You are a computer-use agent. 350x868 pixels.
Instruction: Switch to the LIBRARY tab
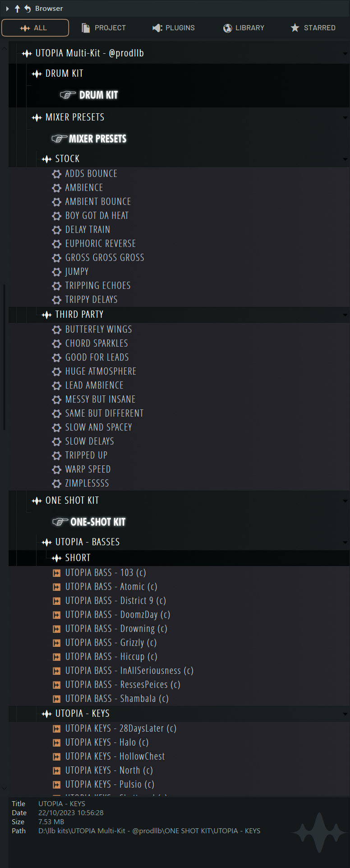click(x=244, y=28)
